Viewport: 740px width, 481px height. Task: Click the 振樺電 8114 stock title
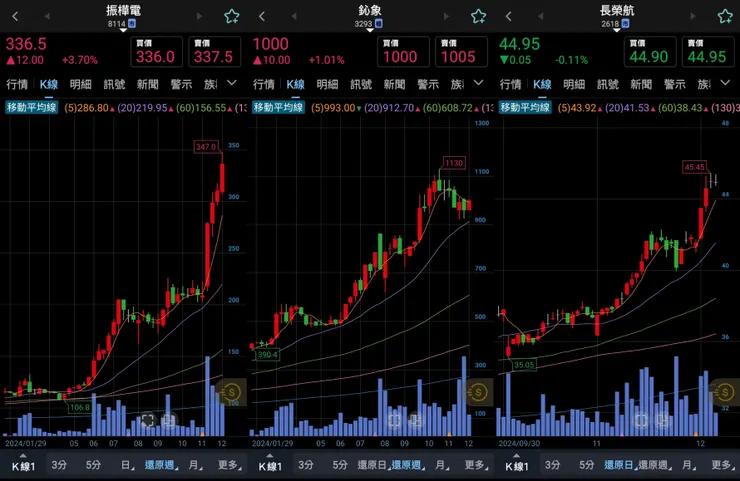[123, 16]
